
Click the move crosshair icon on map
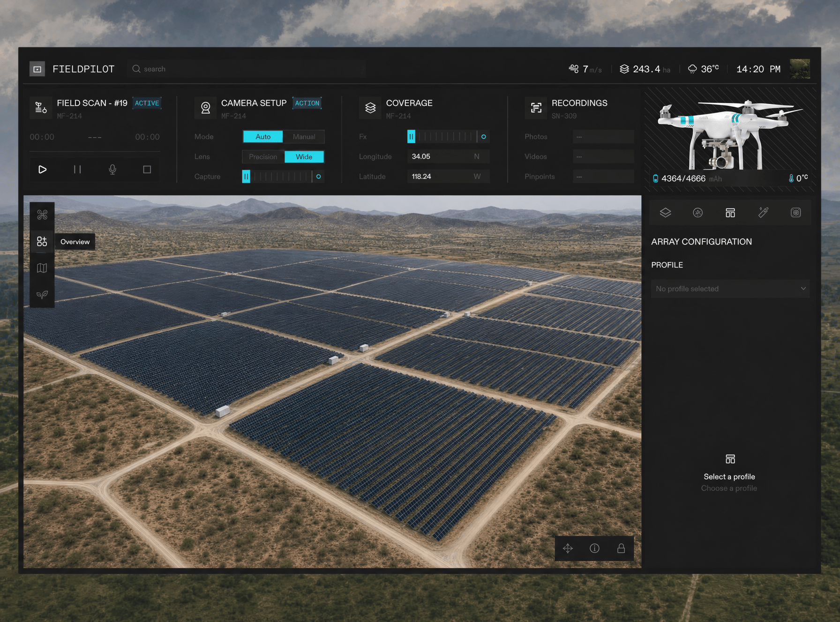(x=568, y=548)
